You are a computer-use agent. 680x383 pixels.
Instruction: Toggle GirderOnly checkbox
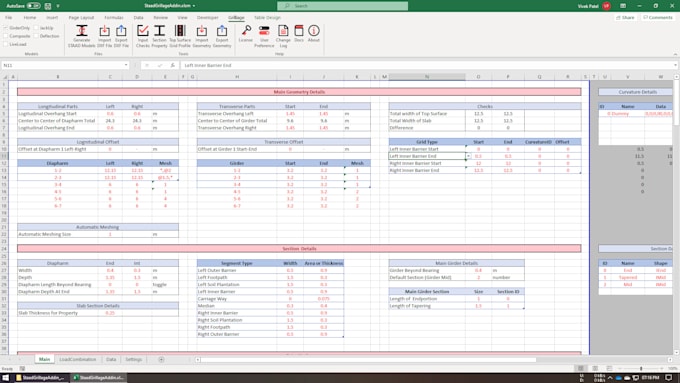[x=6, y=28]
